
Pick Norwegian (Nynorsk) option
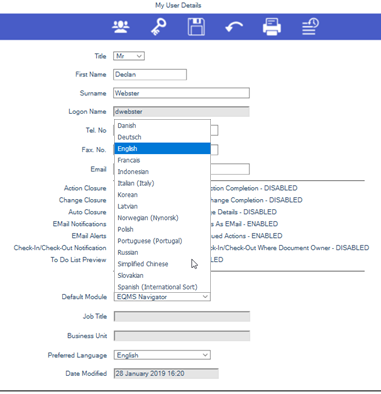coord(162,218)
